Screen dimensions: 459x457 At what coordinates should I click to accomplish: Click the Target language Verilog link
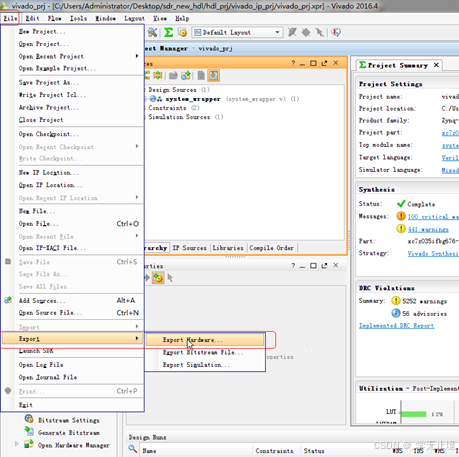[x=450, y=158]
